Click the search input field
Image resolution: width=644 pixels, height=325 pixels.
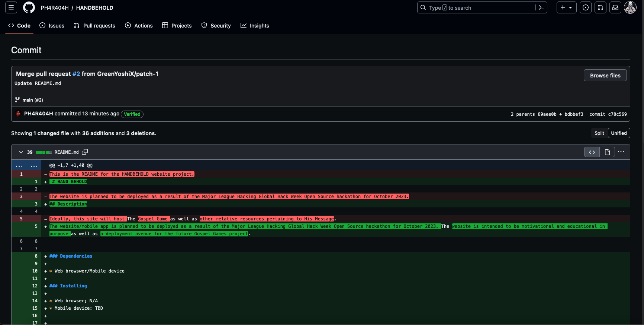tap(477, 7)
